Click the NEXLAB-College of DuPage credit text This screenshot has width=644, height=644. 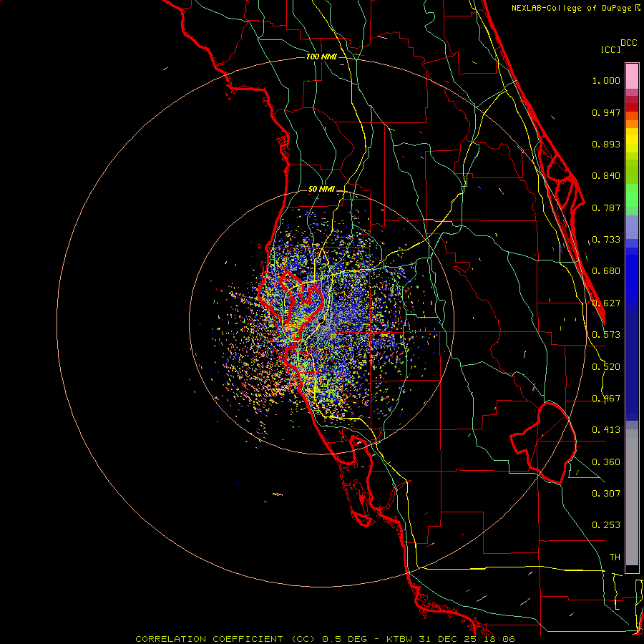[x=573, y=8]
